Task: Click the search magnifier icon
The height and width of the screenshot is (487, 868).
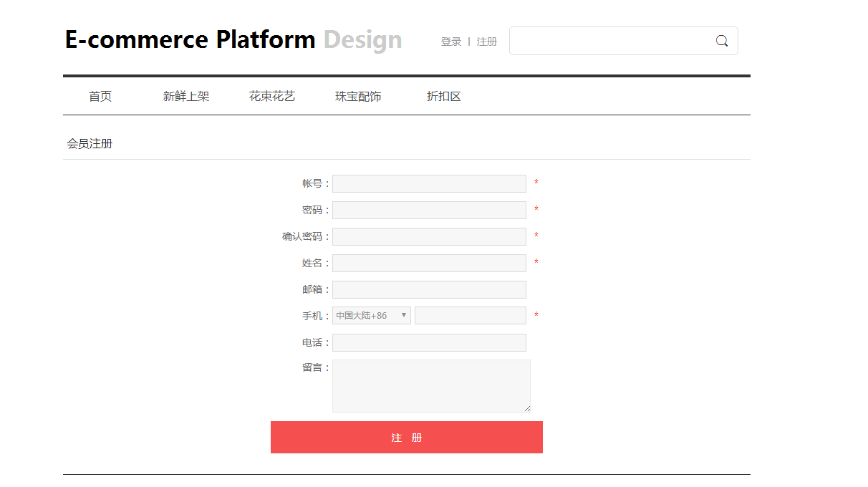Action: click(x=722, y=41)
